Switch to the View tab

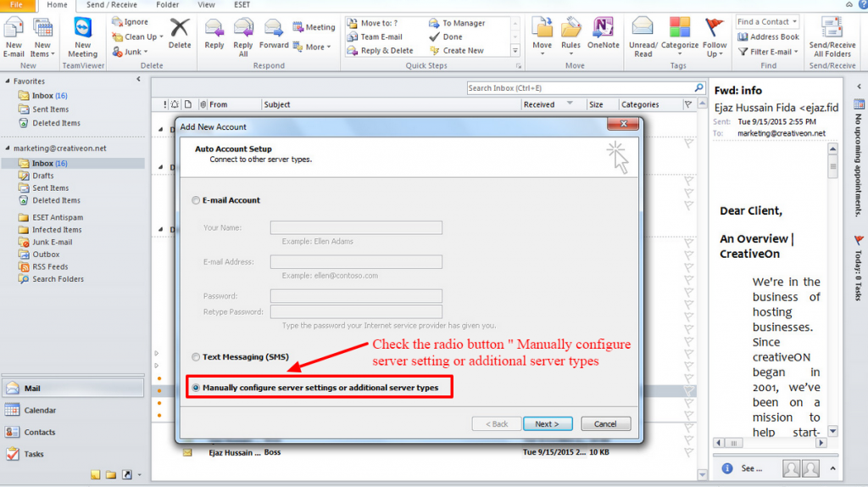(206, 5)
